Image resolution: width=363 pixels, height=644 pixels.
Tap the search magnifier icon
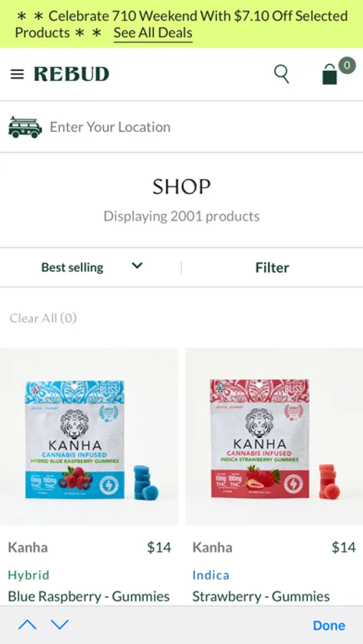(x=281, y=74)
